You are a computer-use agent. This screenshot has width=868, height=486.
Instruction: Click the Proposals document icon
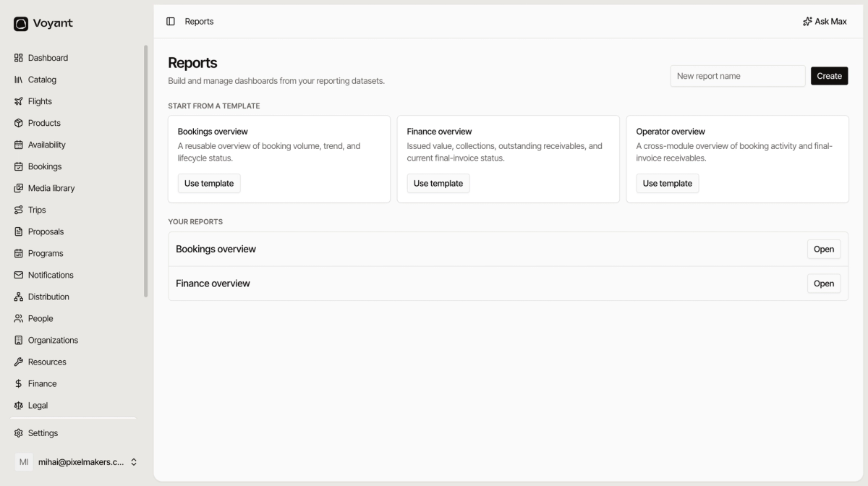pyautogui.click(x=19, y=231)
